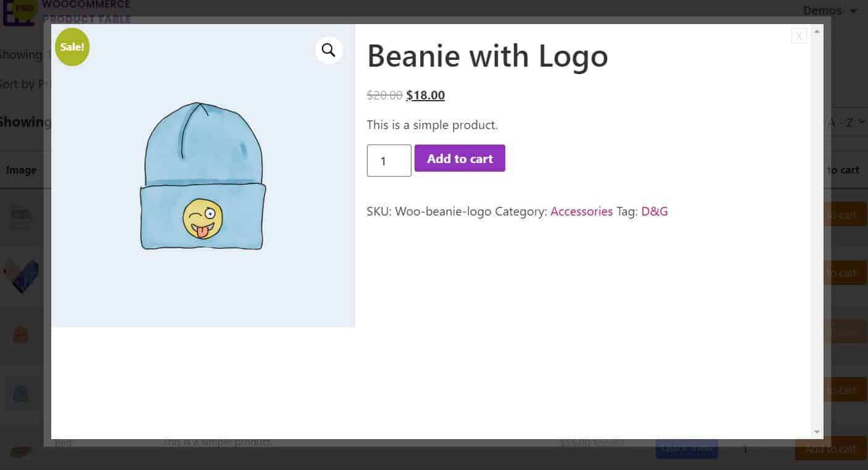The width and height of the screenshot is (868, 470).
Task: Click Add to cart in the popup
Action: click(x=460, y=158)
